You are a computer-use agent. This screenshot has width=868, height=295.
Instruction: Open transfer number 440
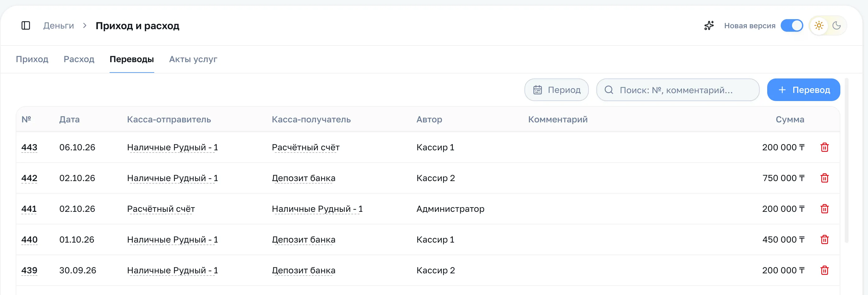29,239
